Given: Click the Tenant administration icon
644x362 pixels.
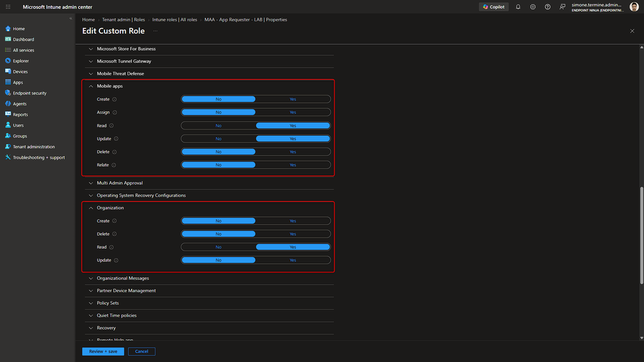Looking at the screenshot, I should pyautogui.click(x=8, y=146).
